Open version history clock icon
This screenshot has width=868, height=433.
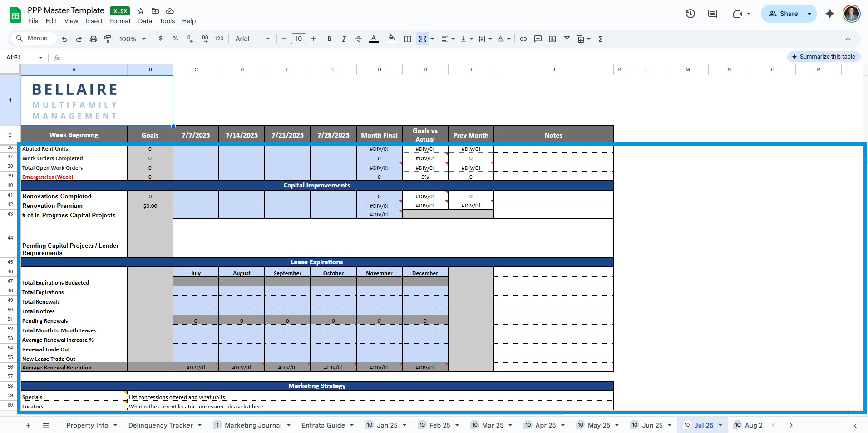[690, 14]
